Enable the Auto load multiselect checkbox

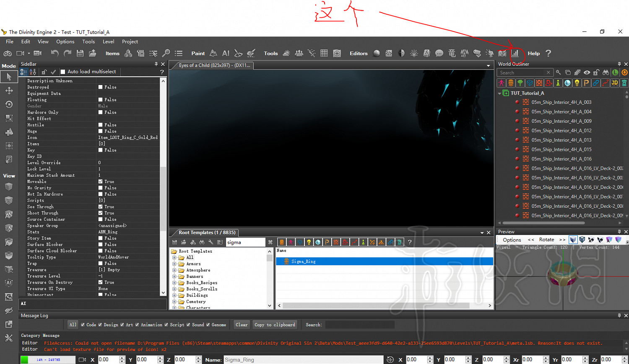pyautogui.click(x=63, y=72)
